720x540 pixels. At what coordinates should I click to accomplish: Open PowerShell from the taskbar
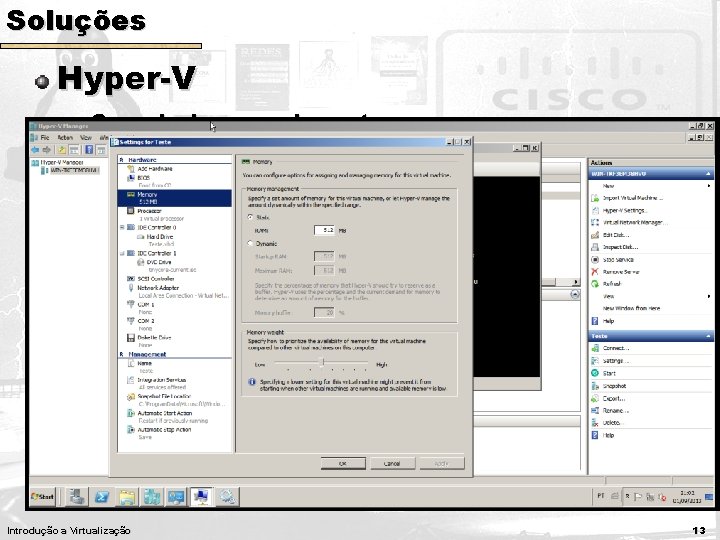[102, 497]
